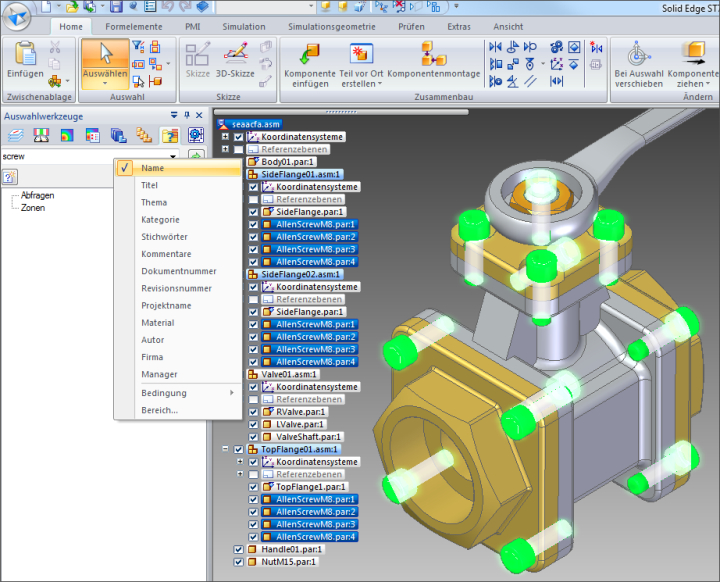Expand Referenzebenen under TopFlange01.asm:1
The height and width of the screenshot is (582, 720).
[x=240, y=474]
